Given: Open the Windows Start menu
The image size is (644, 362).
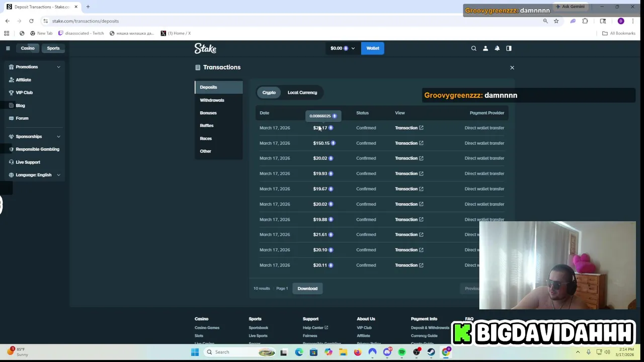Looking at the screenshot, I should point(195,352).
